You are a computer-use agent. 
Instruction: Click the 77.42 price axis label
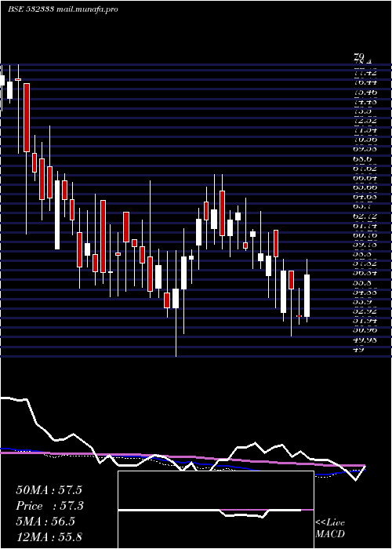pyautogui.click(x=365, y=73)
